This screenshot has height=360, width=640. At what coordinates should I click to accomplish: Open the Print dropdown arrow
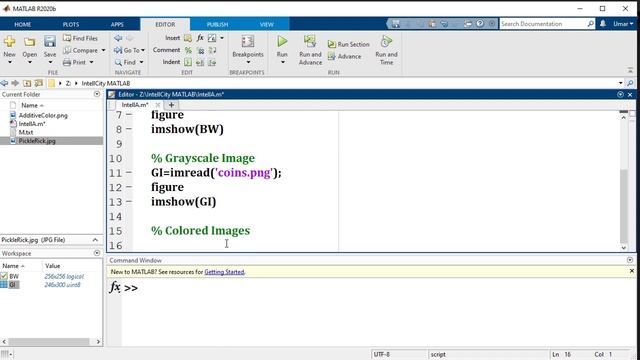(x=91, y=62)
